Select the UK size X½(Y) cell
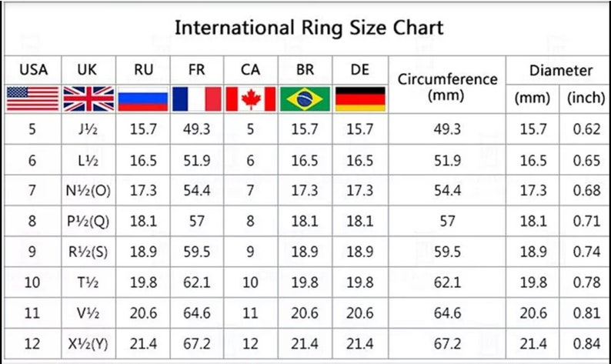Viewport: 611px width, 364px height. pos(88,344)
